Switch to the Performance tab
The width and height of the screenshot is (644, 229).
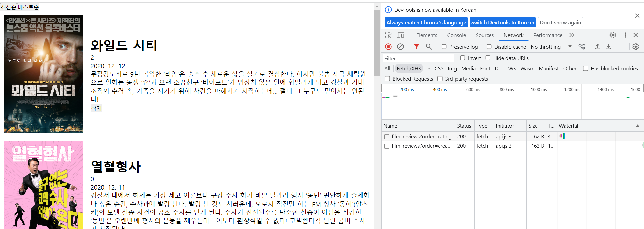(548, 35)
